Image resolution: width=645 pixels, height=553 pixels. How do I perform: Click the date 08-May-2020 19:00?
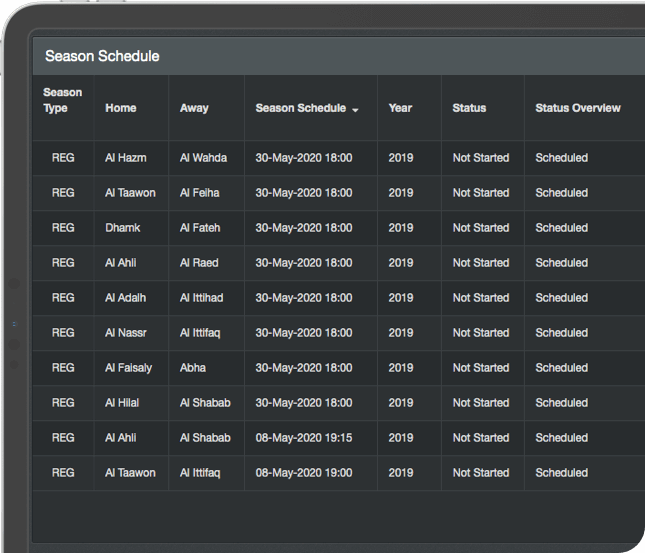304,472
